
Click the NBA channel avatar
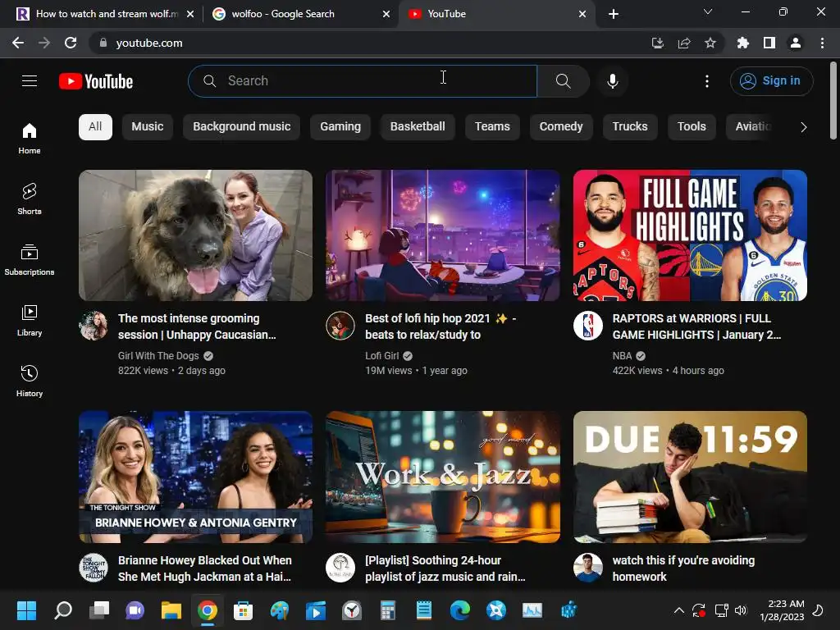point(587,326)
